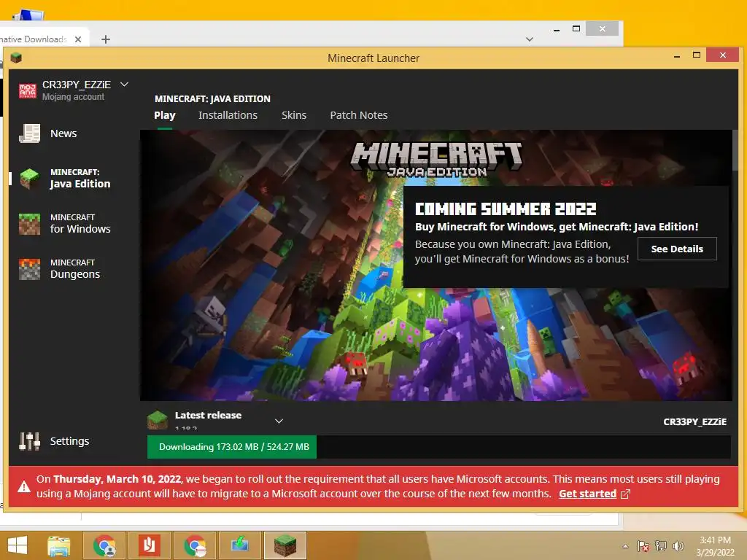The width and height of the screenshot is (747, 560).
Task: Switch to the Skins tab
Action: (294, 115)
